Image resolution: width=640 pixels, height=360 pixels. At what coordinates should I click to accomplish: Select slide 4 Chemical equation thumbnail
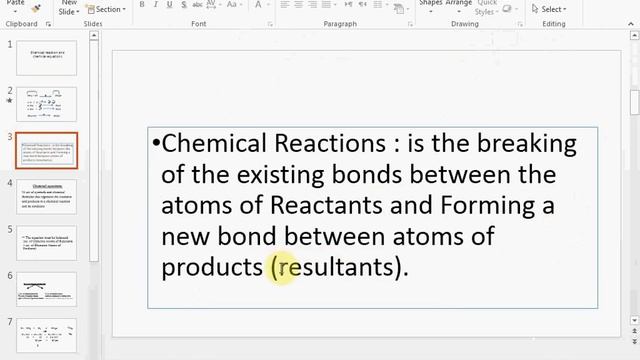coord(47,197)
